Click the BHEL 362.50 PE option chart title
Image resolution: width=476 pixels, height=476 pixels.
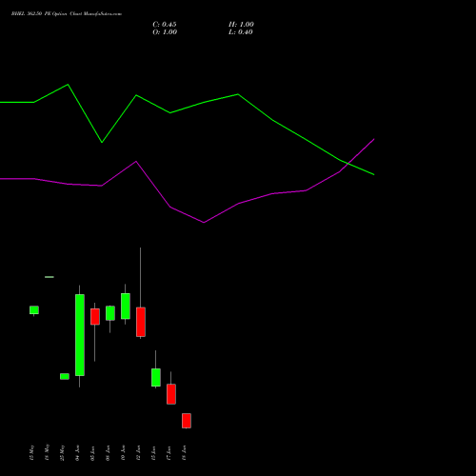67,13
